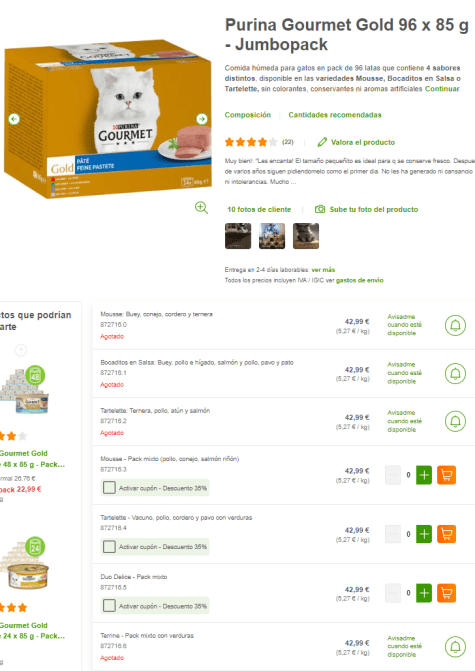Activate 35% coupon for Mousse Pack mixto
The image size is (475, 671).
pos(109,487)
